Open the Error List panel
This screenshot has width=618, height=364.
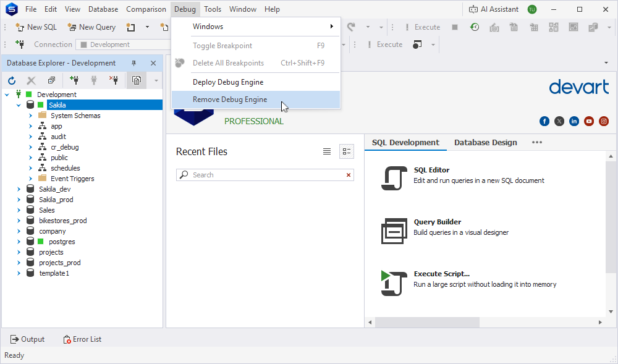tap(82, 339)
